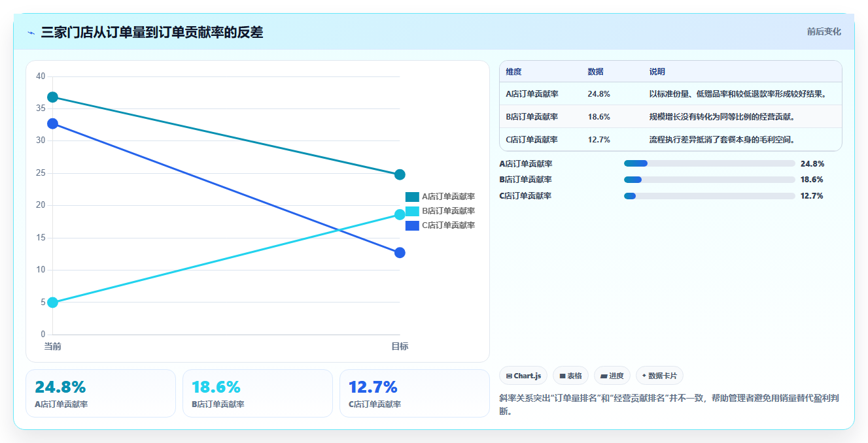868x443 pixels.
Task: Click C店订单贡献率 progress bar
Action: [710, 196]
